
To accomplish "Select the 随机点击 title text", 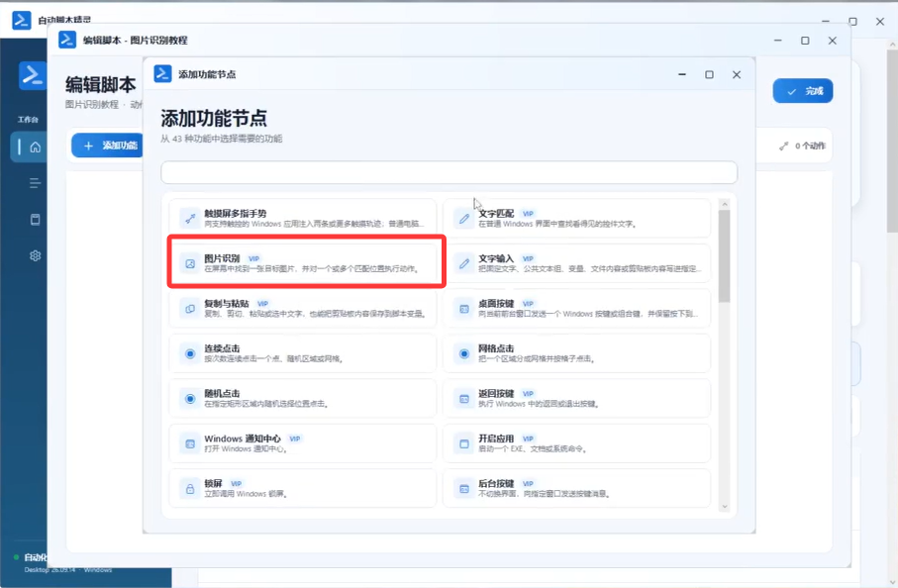I will point(222,394).
